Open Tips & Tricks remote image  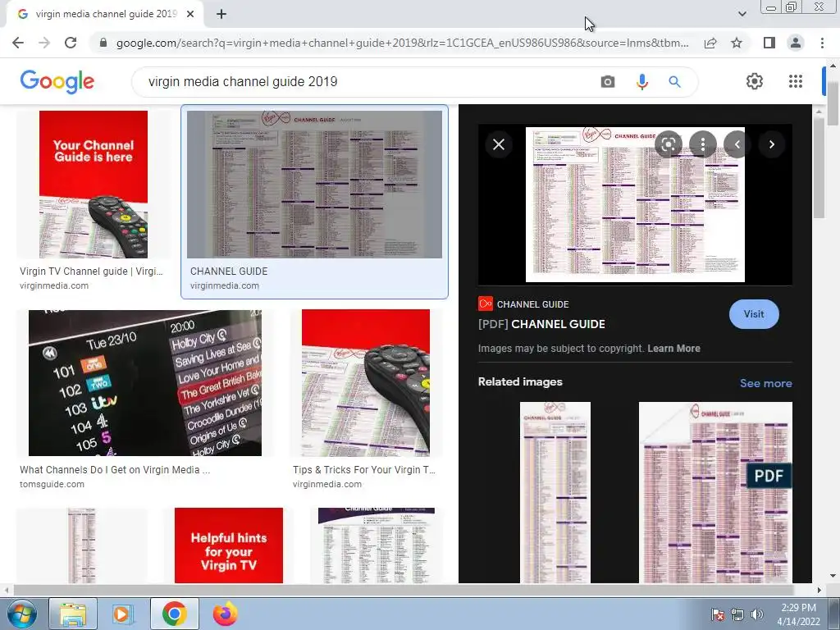[x=365, y=382]
